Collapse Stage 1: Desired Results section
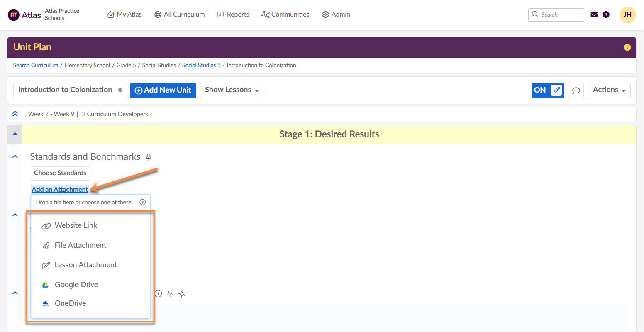 [x=15, y=134]
